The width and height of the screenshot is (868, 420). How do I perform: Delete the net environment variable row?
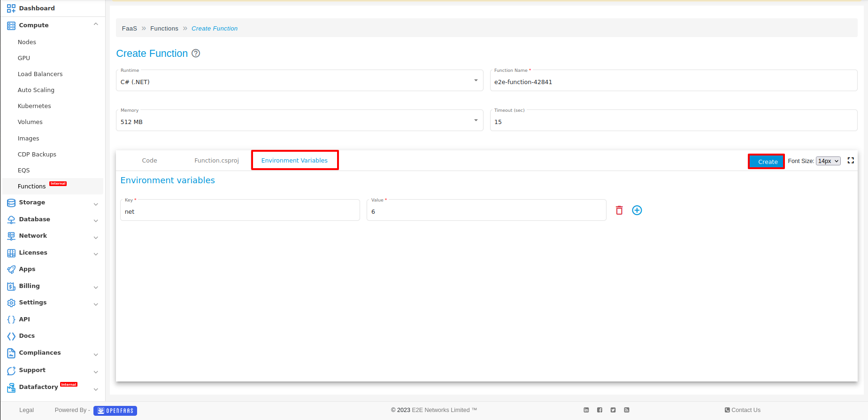tap(619, 210)
